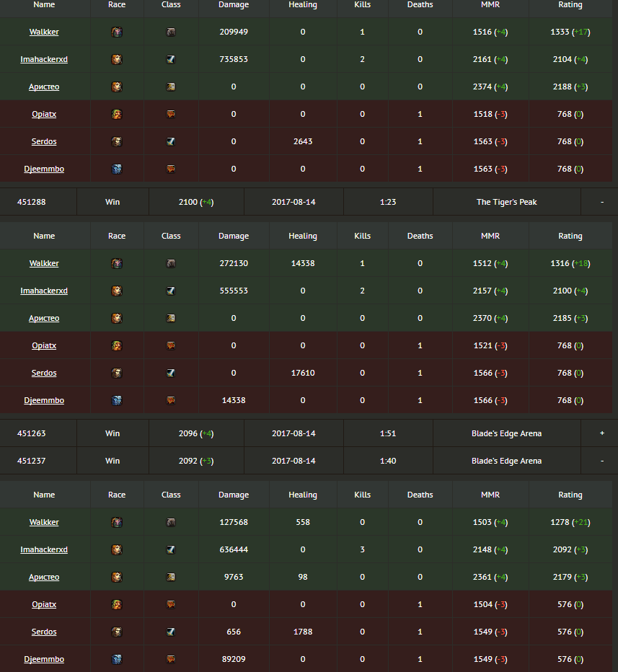This screenshot has width=618, height=672.
Task: Open Imahackerxd link in the 555553 damage row
Action: pyautogui.click(x=44, y=291)
